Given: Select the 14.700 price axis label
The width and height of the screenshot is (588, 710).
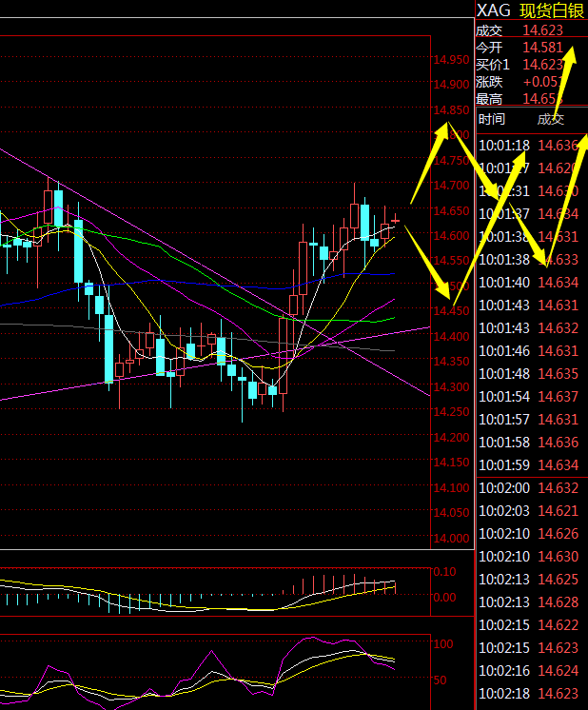Looking at the screenshot, I should tap(451, 186).
